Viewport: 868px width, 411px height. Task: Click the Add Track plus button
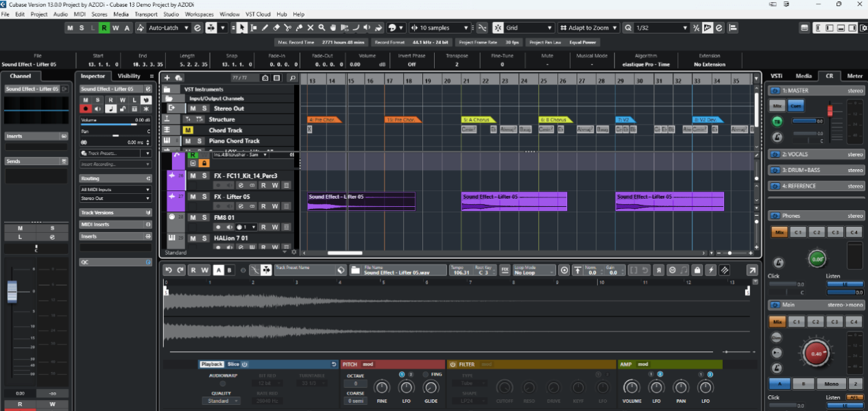(x=167, y=78)
